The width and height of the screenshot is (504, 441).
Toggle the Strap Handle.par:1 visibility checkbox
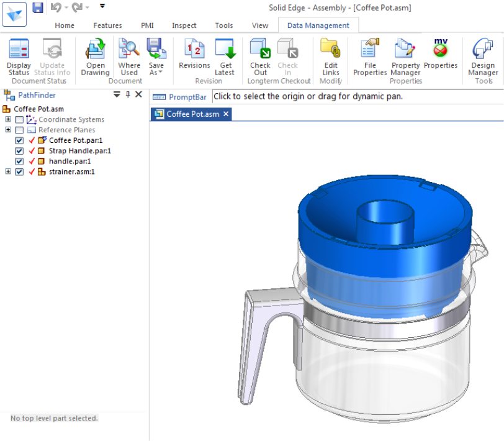tap(19, 151)
